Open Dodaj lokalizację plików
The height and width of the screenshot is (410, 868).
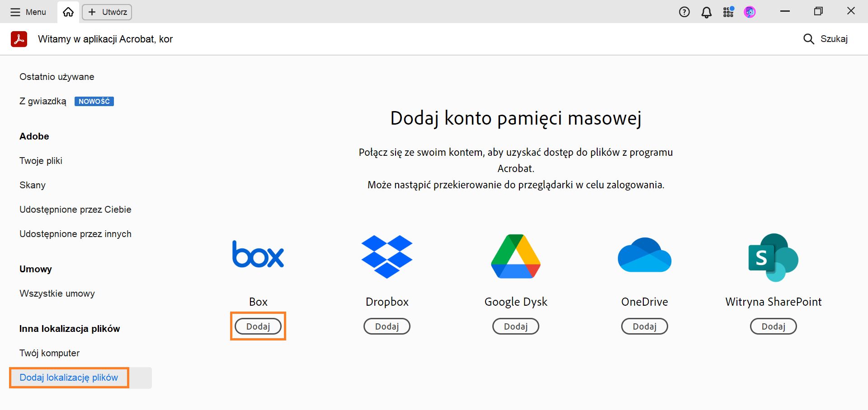69,377
